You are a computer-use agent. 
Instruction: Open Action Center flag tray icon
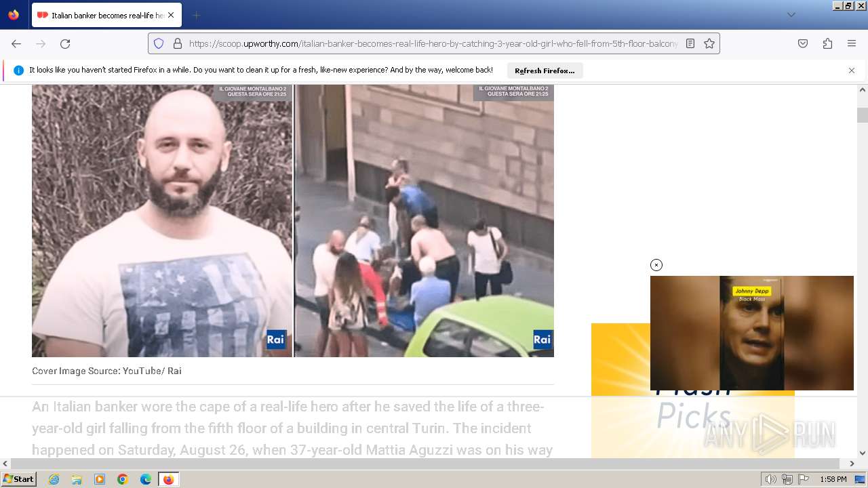[803, 479]
